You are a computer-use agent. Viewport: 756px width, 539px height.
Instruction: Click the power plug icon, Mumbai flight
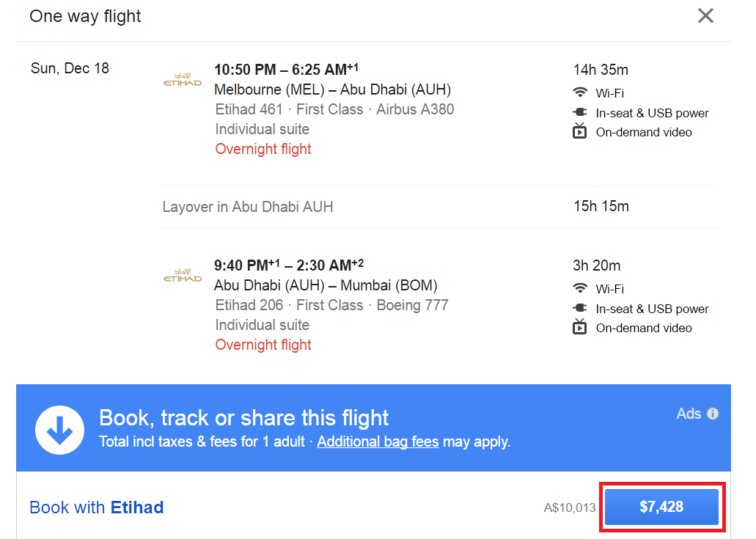point(579,308)
